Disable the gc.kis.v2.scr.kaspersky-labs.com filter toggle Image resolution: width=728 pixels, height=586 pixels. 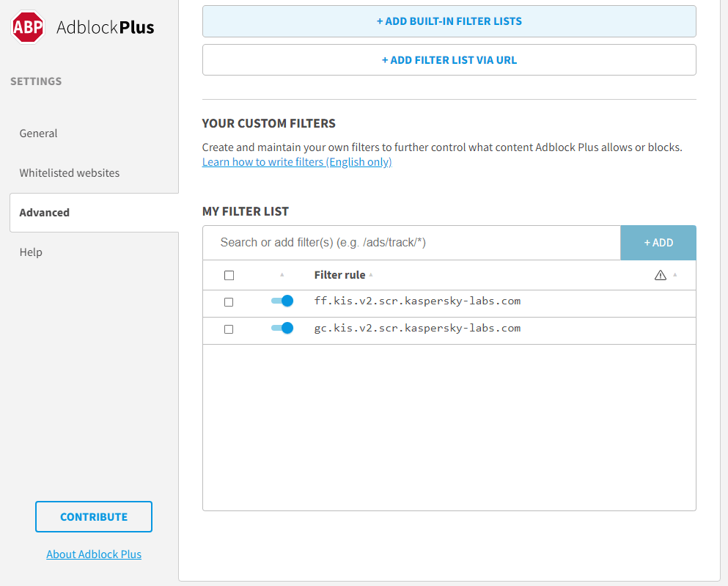click(282, 328)
